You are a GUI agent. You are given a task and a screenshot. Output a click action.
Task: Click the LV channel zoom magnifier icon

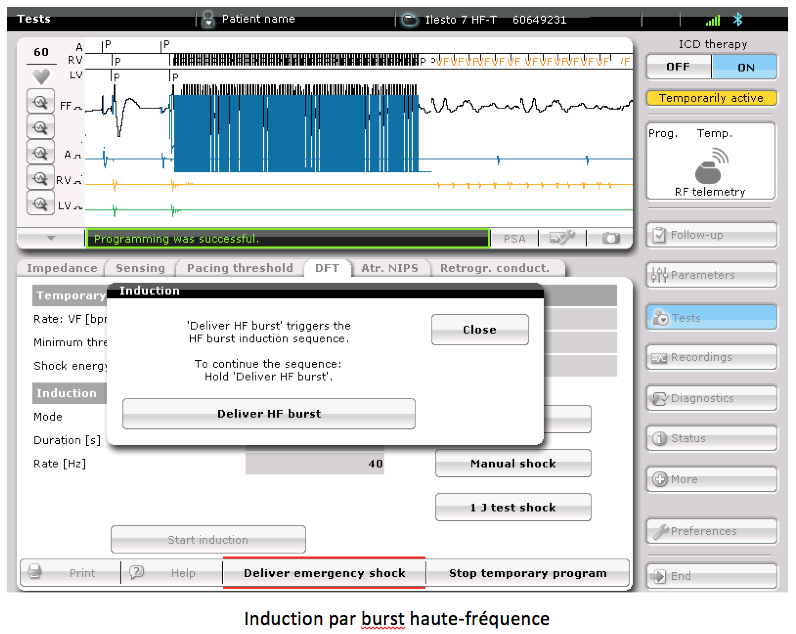(40, 204)
